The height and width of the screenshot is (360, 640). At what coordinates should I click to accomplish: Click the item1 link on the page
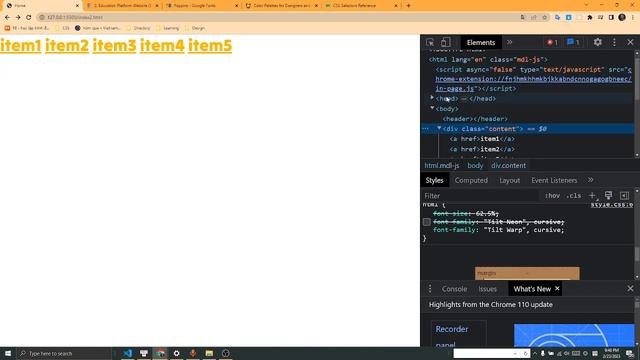pos(20,45)
